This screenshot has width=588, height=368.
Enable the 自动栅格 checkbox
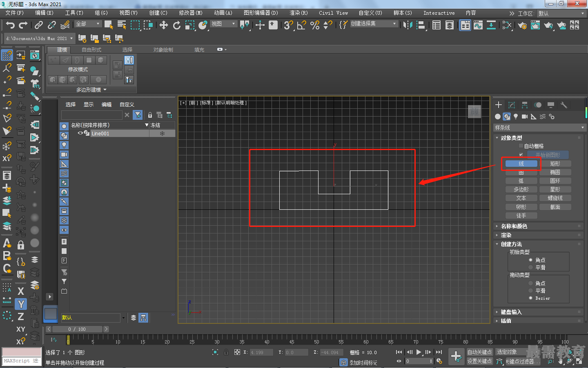(x=521, y=146)
